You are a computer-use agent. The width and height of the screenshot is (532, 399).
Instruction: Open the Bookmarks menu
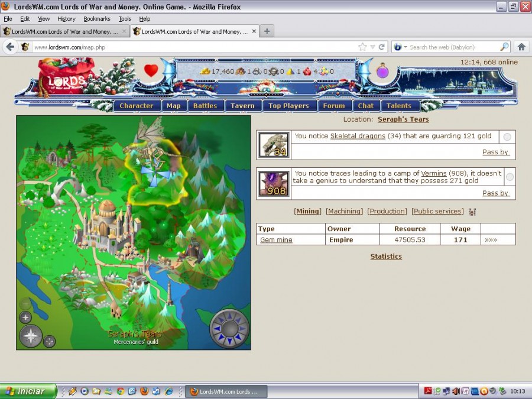point(97,19)
